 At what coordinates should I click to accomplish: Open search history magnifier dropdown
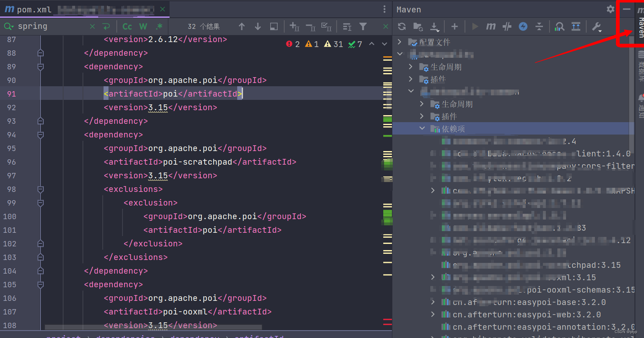coord(9,26)
